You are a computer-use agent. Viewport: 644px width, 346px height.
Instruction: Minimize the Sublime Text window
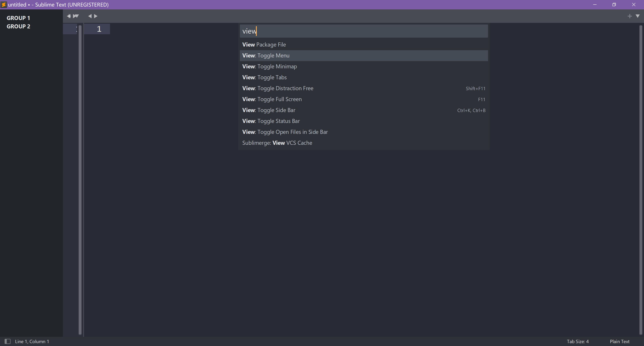595,5
